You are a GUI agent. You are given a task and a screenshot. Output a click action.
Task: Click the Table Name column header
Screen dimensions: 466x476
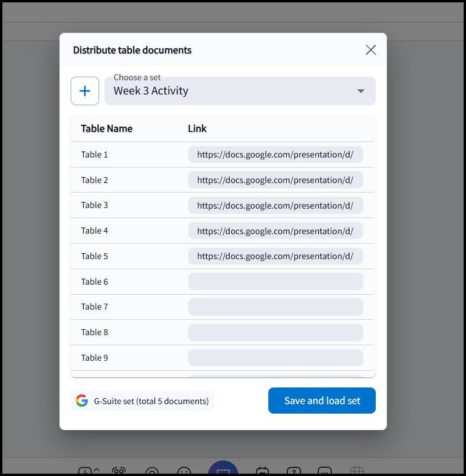tap(107, 128)
